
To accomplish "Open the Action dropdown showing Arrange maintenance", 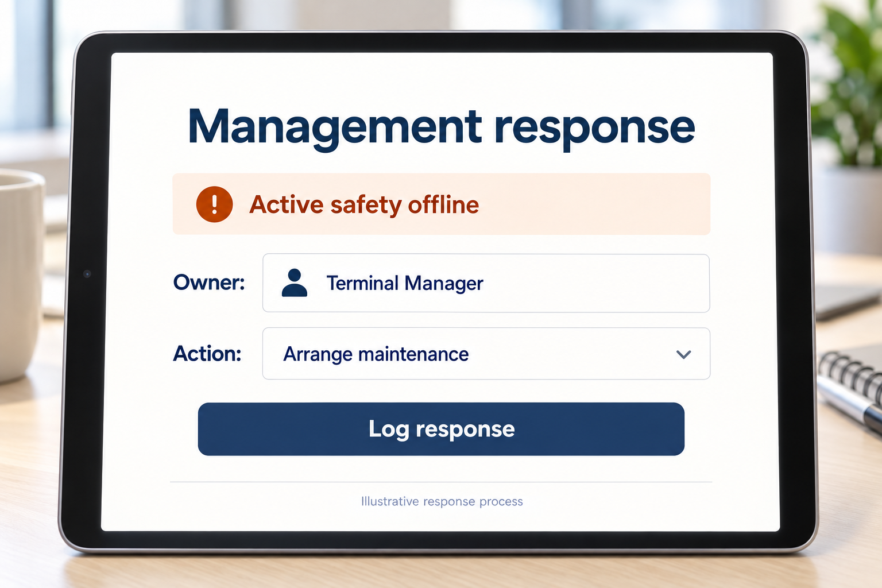I will (486, 354).
